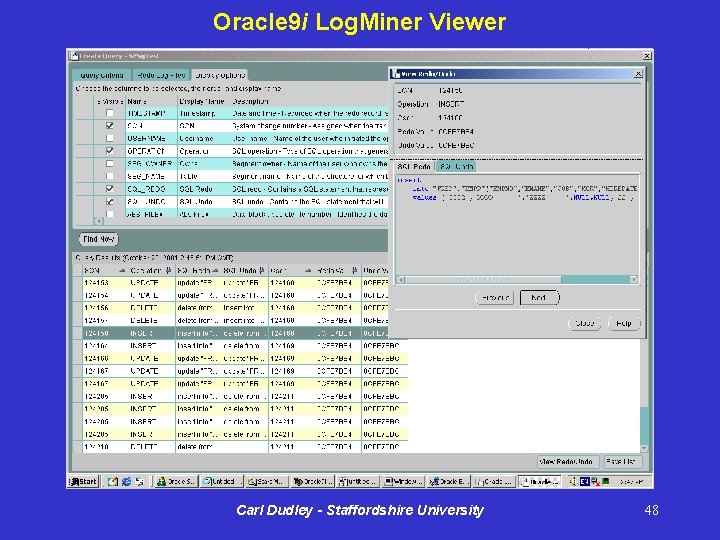Viewport: 720px width, 540px height.
Task: Untick the SQL_REDO column checkbox
Action: click(x=109, y=189)
